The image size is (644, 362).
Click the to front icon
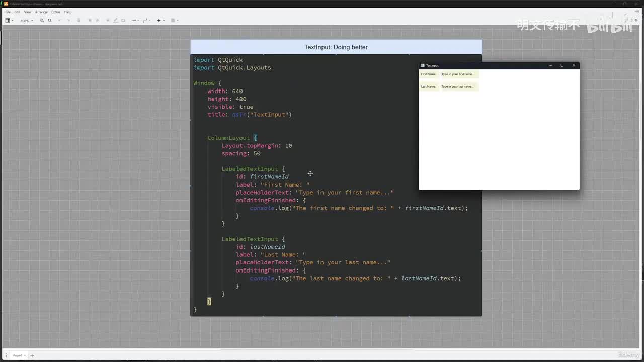[x=90, y=21]
